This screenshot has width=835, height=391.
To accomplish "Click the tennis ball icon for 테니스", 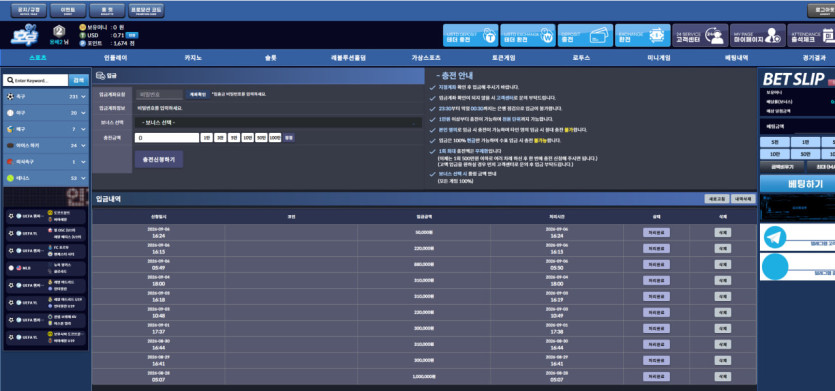I will (10, 178).
